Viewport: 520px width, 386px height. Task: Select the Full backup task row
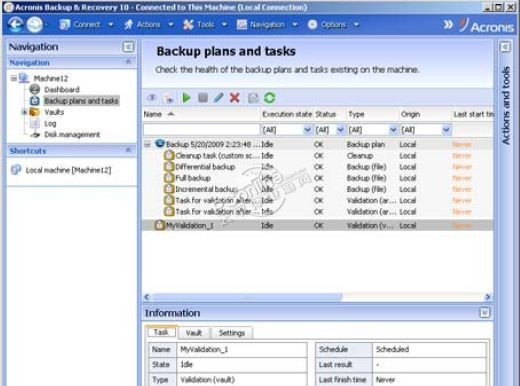click(x=318, y=178)
